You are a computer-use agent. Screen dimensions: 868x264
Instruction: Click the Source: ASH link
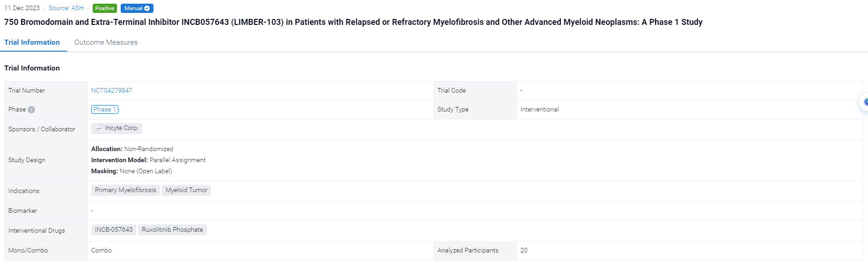(x=66, y=8)
